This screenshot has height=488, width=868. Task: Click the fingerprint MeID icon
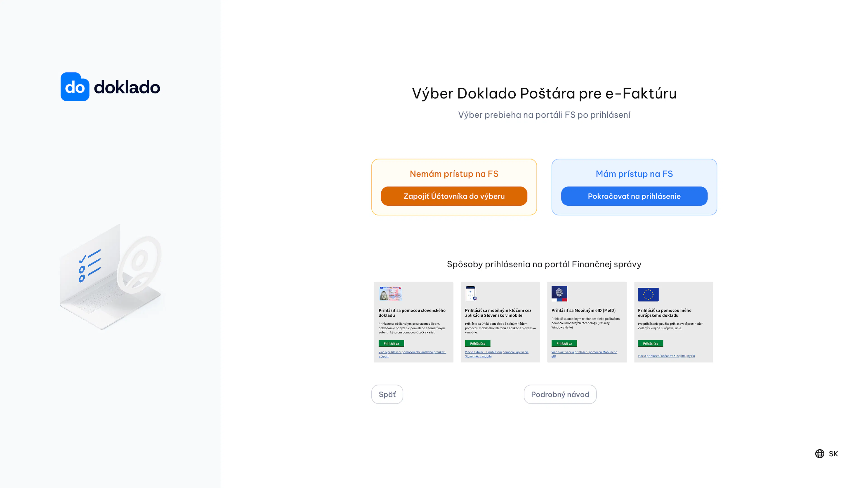click(x=559, y=294)
